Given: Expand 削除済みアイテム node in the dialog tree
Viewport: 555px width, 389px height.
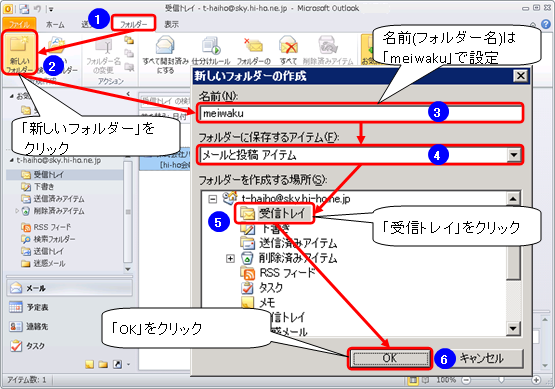Looking at the screenshot, I should [x=230, y=259].
